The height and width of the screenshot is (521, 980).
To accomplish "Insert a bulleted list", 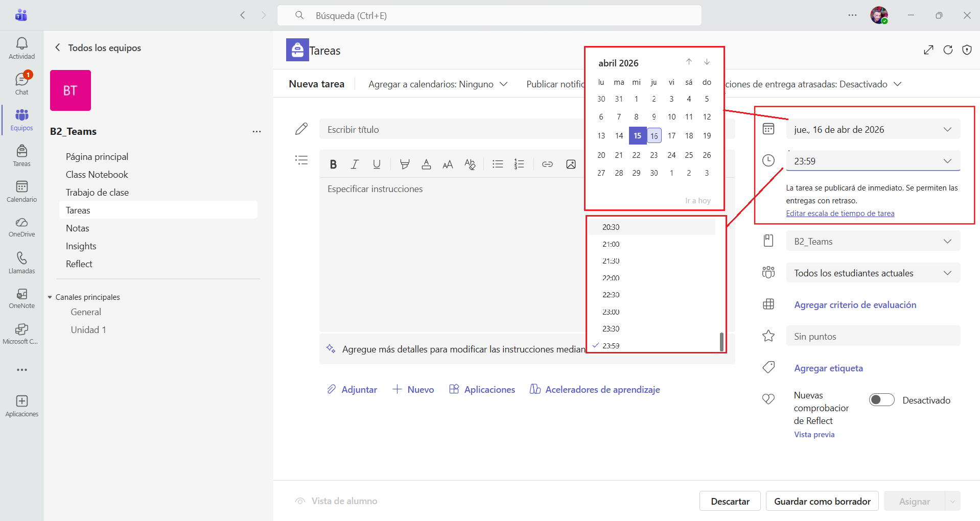I will tap(498, 164).
